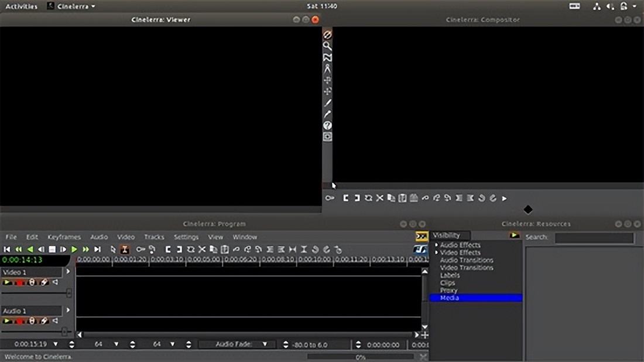Click the key icon in Compositor toolbar

tap(330, 198)
